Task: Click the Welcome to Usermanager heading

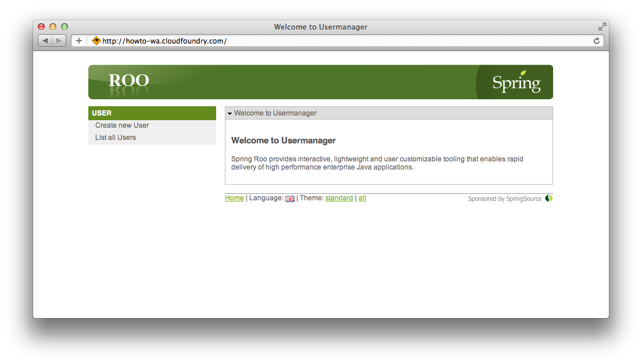Action: pos(284,140)
